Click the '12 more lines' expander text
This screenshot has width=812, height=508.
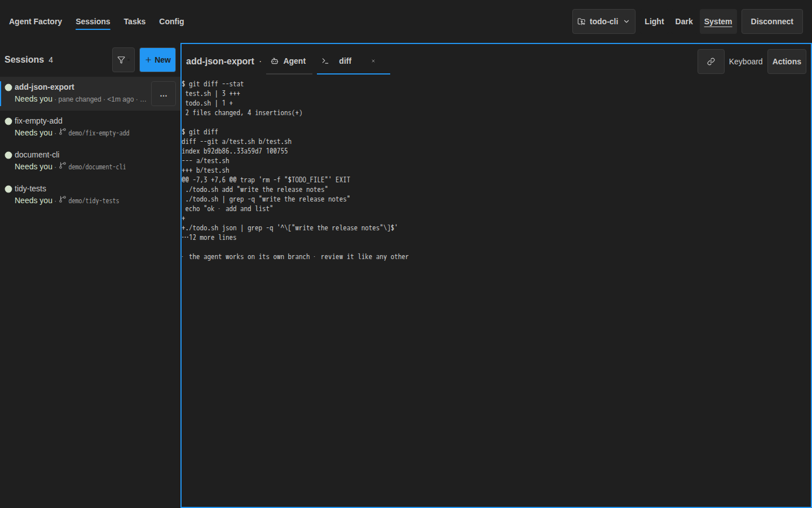pos(209,238)
